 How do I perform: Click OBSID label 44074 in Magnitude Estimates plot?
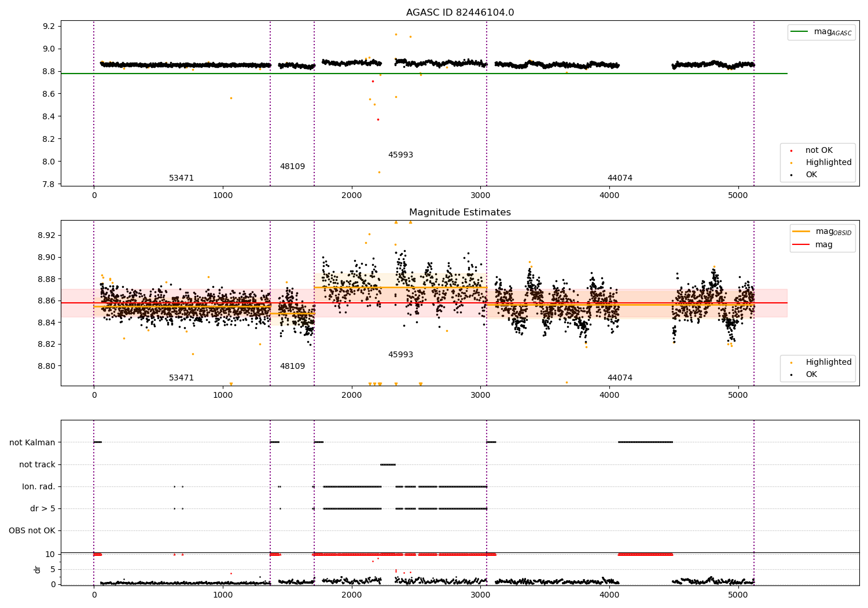click(620, 378)
